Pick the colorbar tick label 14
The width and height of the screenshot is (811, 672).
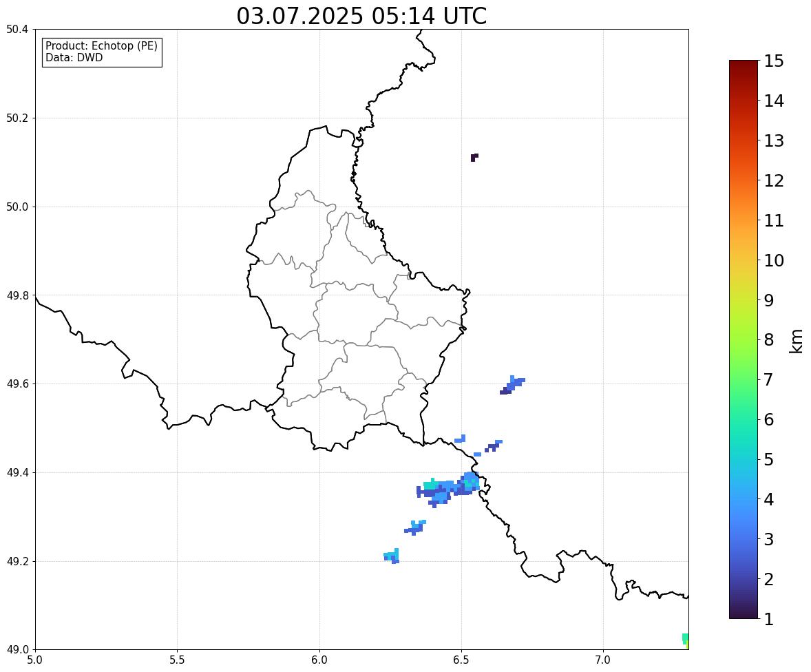tap(774, 101)
